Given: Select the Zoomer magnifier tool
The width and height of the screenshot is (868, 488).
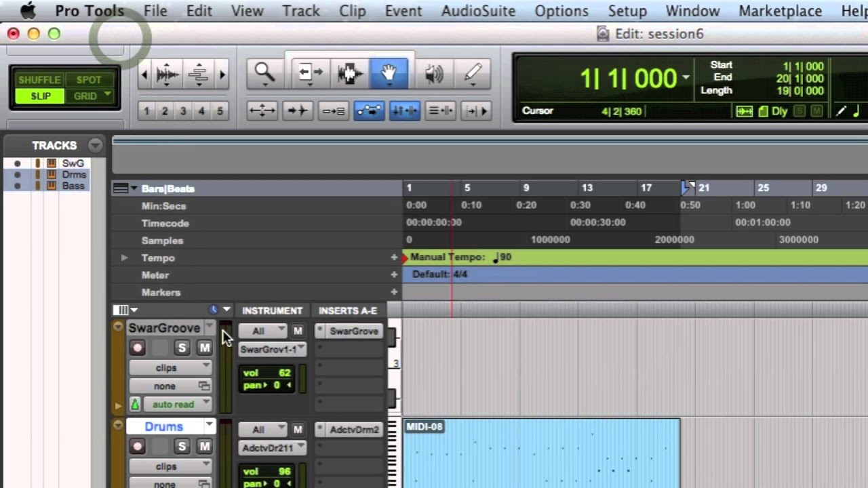Looking at the screenshot, I should coord(264,73).
